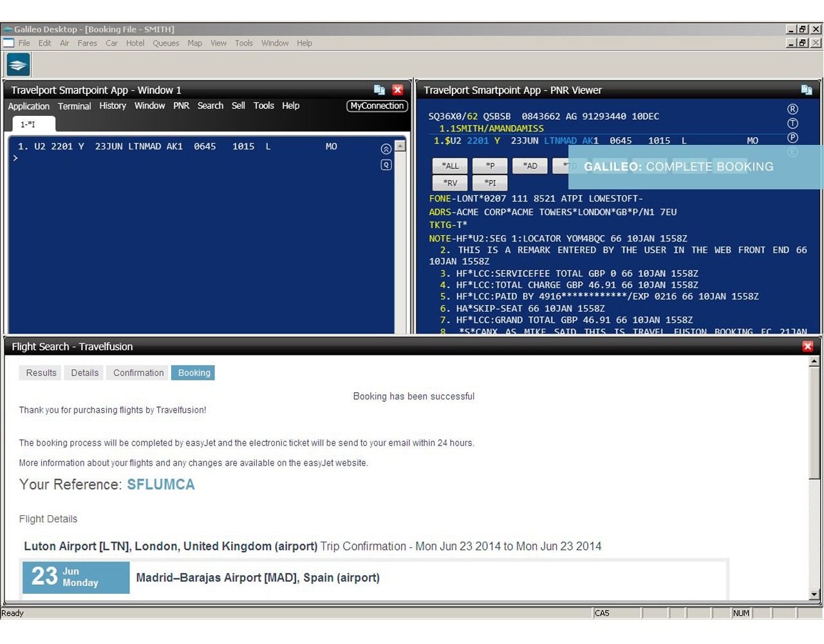Select the Booking tab
This screenshot has height=644, width=824.
click(194, 373)
